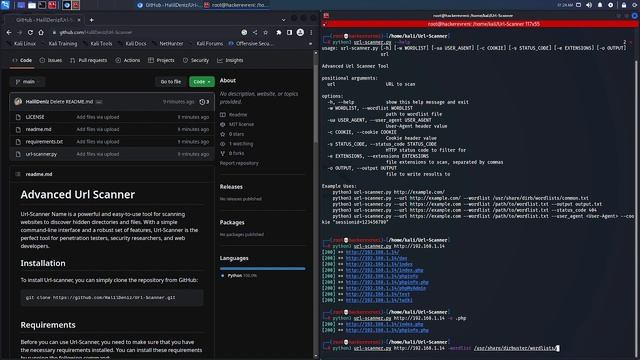This screenshot has height=360, width=640.
Task: Go to the browser home page
Action: coord(41,32)
